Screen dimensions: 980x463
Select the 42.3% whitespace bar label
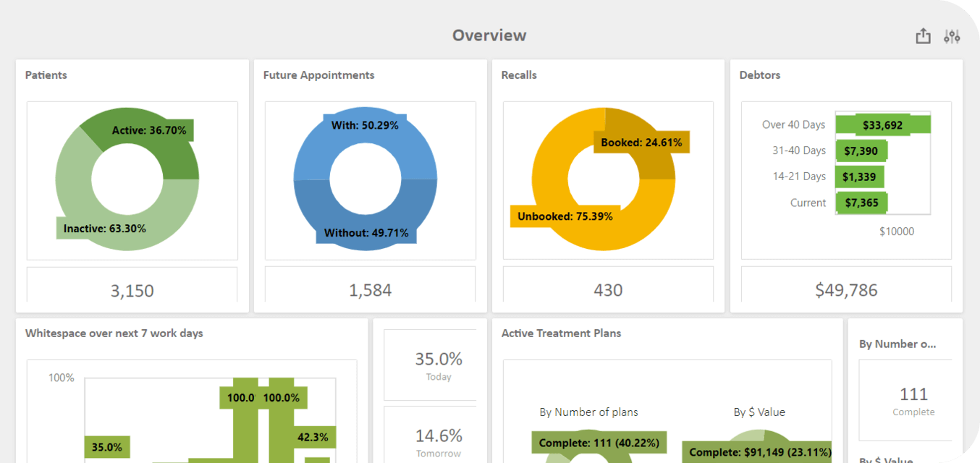click(313, 437)
